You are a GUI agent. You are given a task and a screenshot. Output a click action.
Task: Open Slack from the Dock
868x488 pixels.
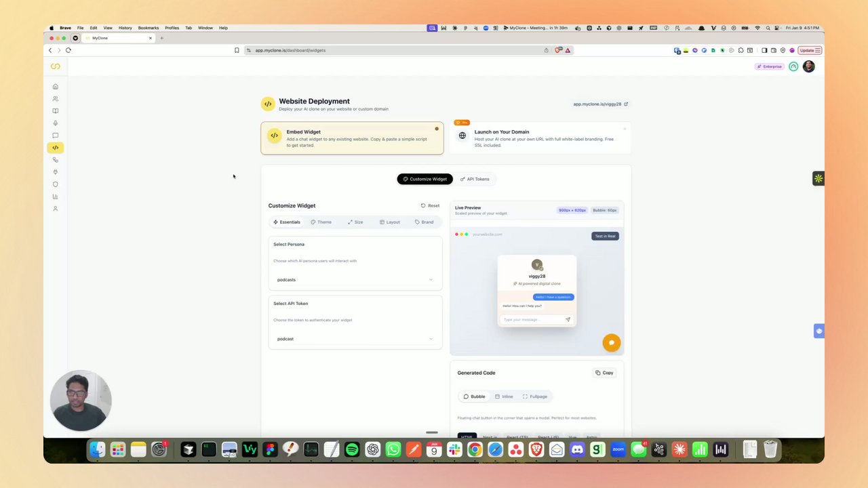pyautogui.click(x=454, y=449)
